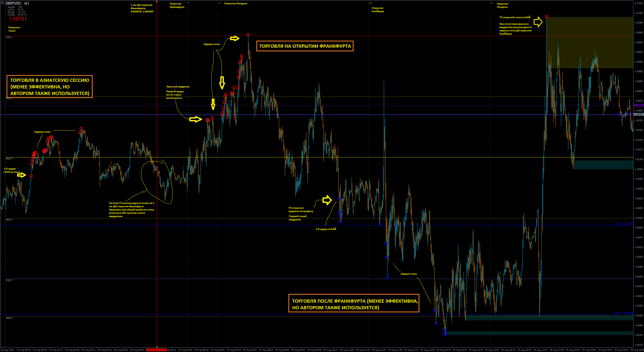The image size is (644, 352).
Task: Click the GBPUSD M1 chart title
Action: (17, 4)
